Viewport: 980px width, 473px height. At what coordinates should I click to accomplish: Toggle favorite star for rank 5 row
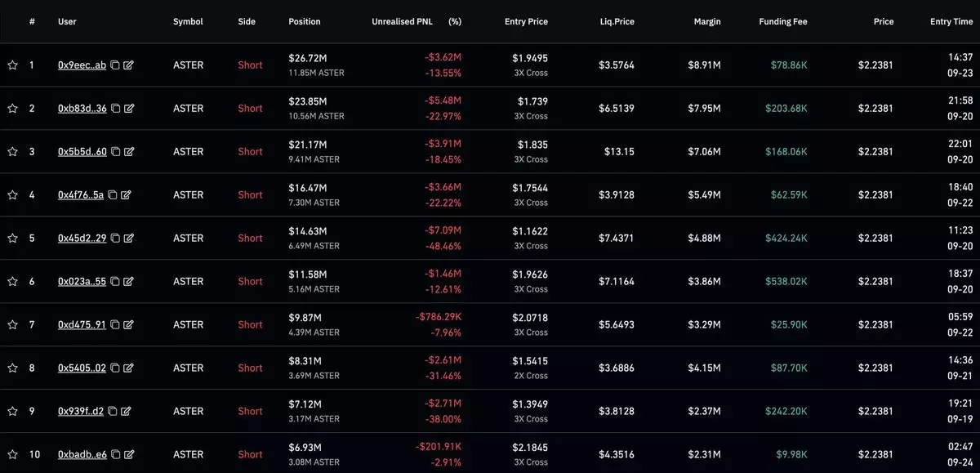12,239
